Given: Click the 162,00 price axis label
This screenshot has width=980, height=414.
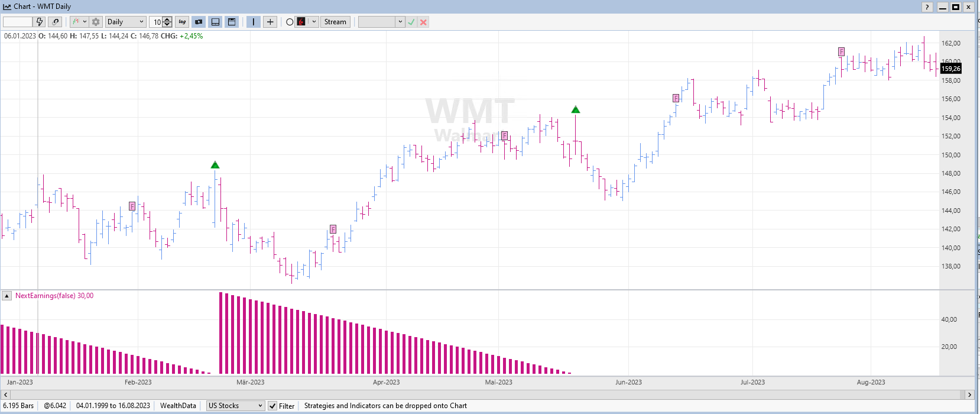Looking at the screenshot, I should click(x=951, y=43).
